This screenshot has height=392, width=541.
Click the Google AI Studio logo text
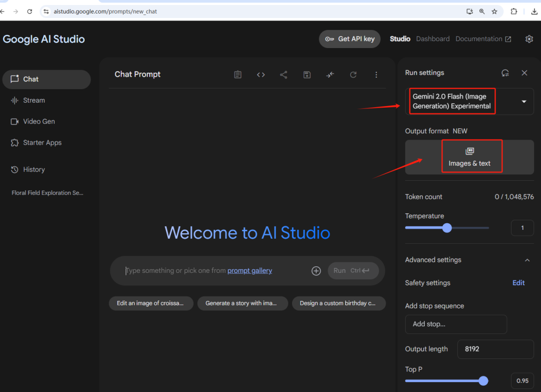coord(44,40)
